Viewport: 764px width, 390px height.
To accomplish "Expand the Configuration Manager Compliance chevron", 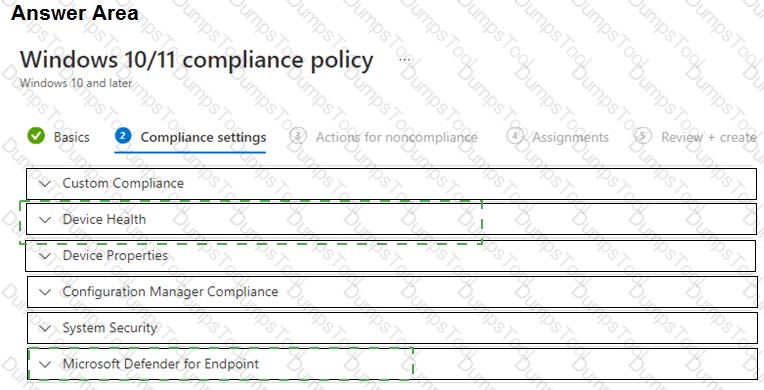I will pos(45,292).
